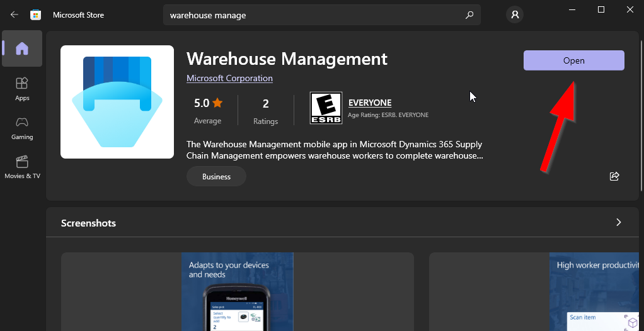Viewport: 644px width, 331px height.
Task: Click the 2 Ratings count
Action: click(x=266, y=110)
